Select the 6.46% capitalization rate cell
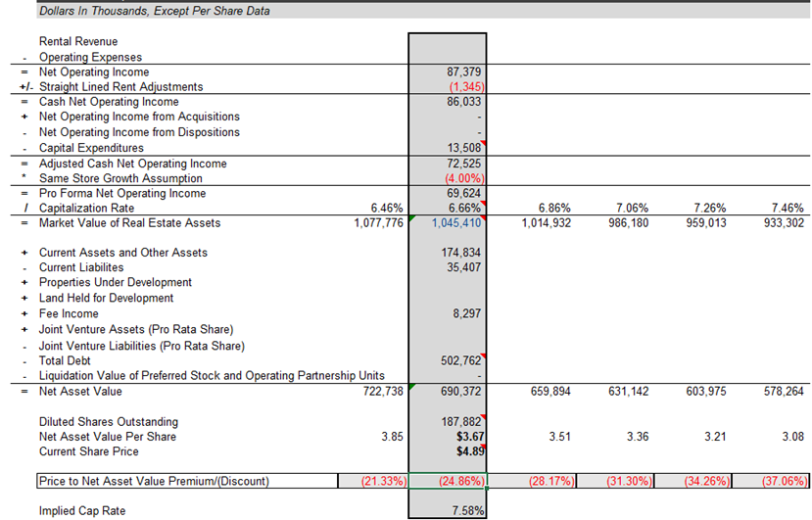The height and width of the screenshot is (520, 812). pyautogui.click(x=386, y=209)
